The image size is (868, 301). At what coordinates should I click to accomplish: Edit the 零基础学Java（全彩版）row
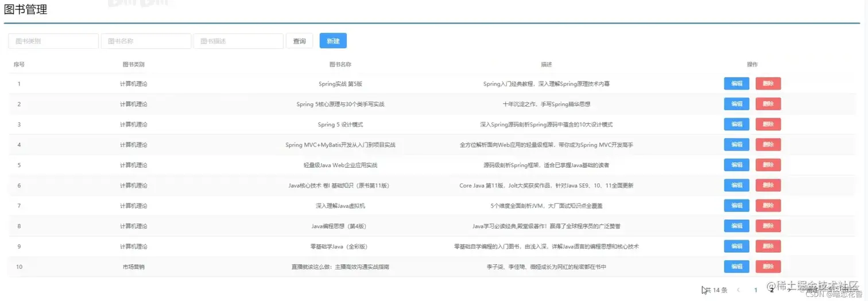(x=737, y=246)
